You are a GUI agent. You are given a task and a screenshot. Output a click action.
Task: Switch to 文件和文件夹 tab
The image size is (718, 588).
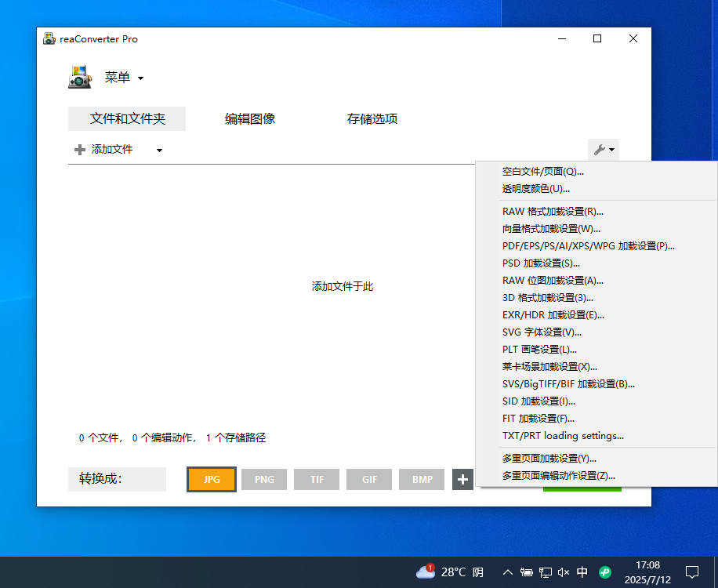[127, 118]
